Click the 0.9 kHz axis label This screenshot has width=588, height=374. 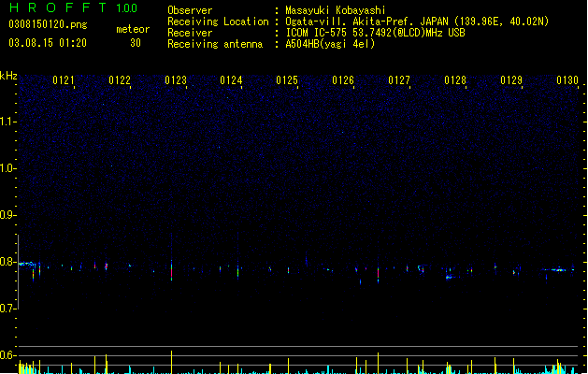(x=7, y=215)
